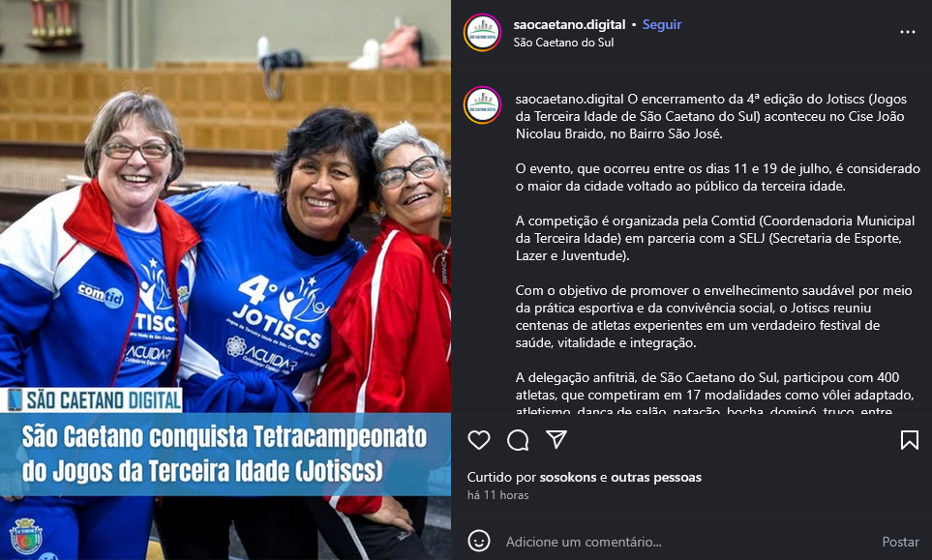
Task: Click the São Caetano Digital logo banner on image
Action: coord(92,399)
